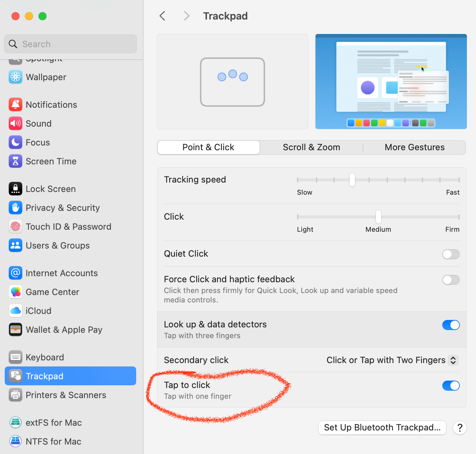The height and width of the screenshot is (454, 476).
Task: Open Screen Time via hourglass icon
Action: click(16, 161)
